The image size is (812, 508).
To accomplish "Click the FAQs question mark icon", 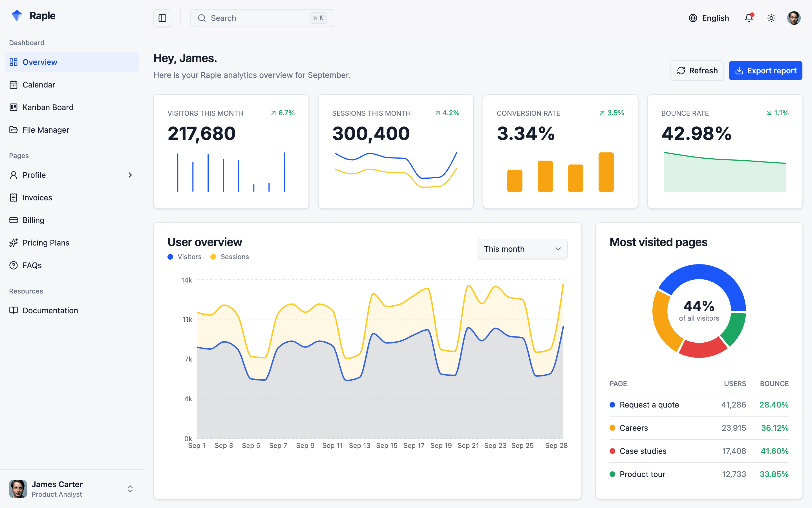I will 14,265.
